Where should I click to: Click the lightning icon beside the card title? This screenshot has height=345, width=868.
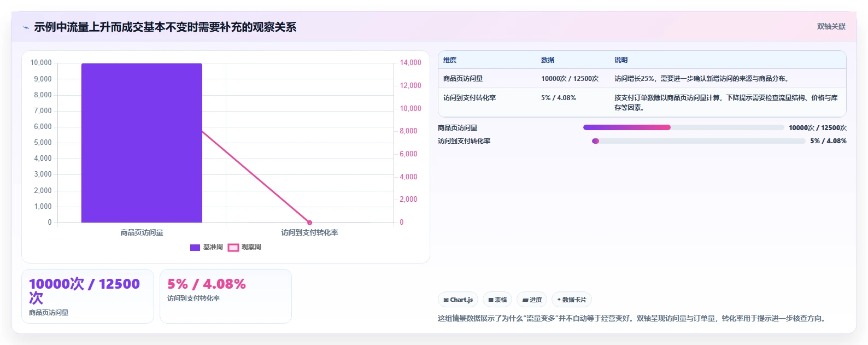26,27
